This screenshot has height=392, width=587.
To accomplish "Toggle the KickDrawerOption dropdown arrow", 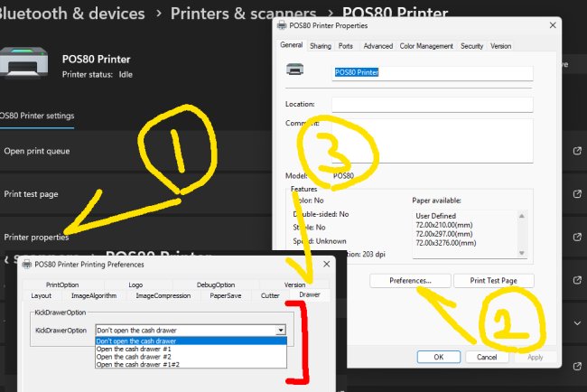I will [x=280, y=331].
